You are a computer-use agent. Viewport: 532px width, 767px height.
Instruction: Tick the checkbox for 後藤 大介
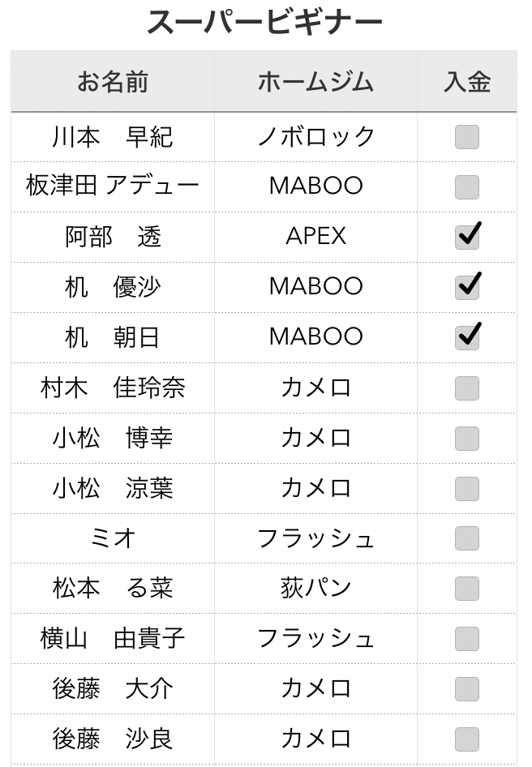pos(466,689)
